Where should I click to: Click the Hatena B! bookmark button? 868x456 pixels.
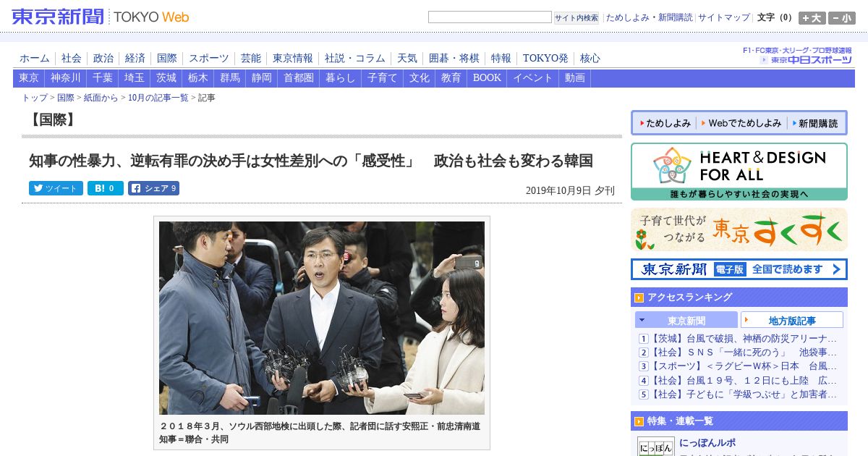pyautogui.click(x=106, y=188)
